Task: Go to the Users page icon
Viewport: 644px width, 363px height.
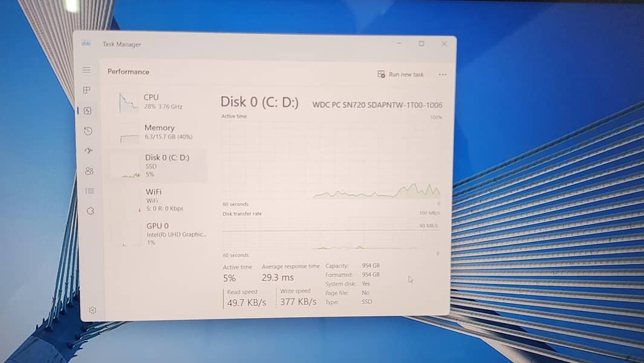Action: [89, 171]
